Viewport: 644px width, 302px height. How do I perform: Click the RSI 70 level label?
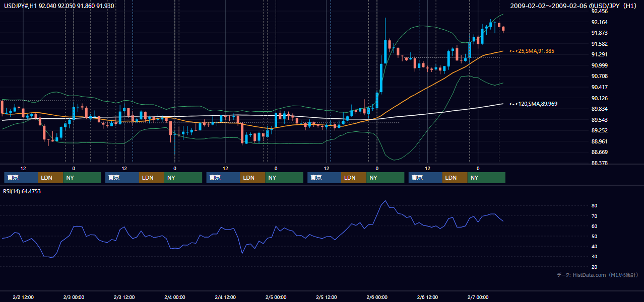(x=595, y=216)
